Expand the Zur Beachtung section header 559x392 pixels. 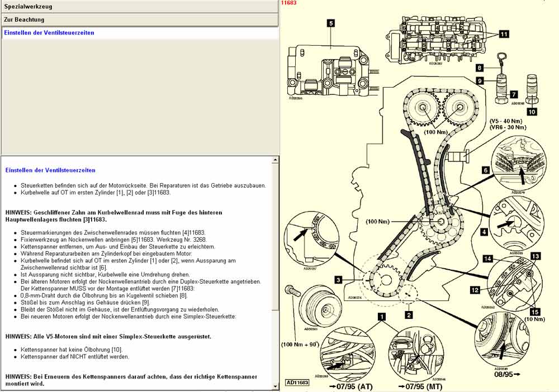point(139,20)
